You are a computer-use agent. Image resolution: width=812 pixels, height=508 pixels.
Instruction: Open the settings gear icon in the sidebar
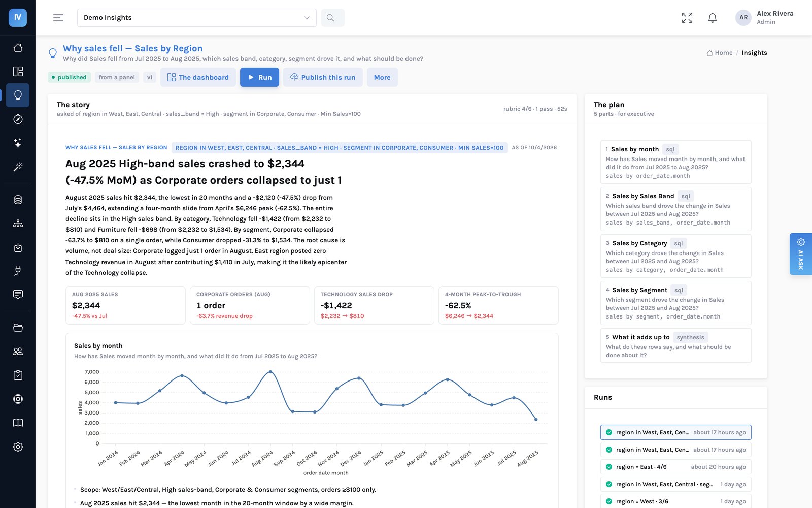(x=18, y=447)
